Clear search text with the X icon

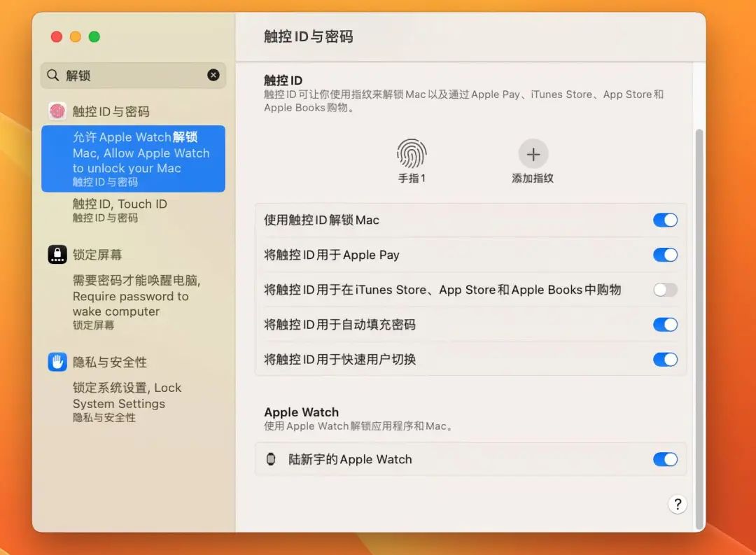[x=213, y=76]
